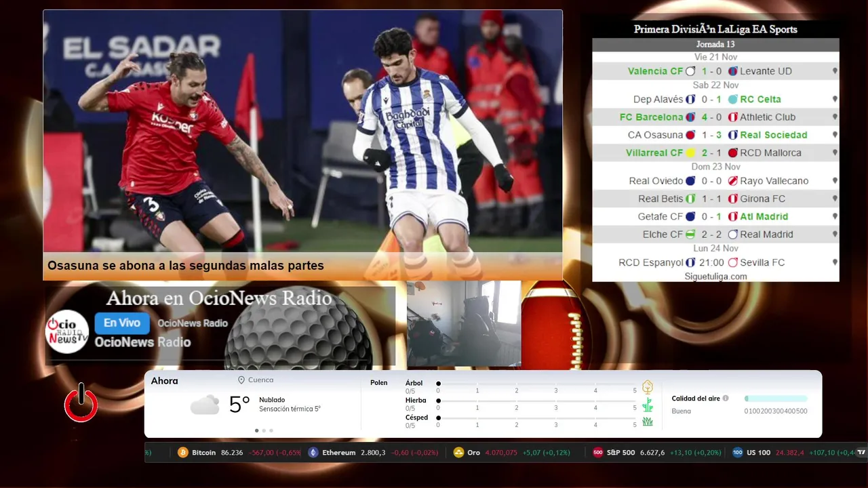Image resolution: width=868 pixels, height=488 pixels.
Task: Click the Oro gold icon in ticker
Action: 458,453
